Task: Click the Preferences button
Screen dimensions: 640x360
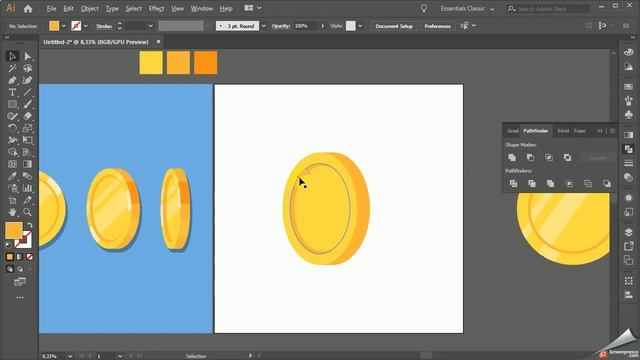Action: 438,26
